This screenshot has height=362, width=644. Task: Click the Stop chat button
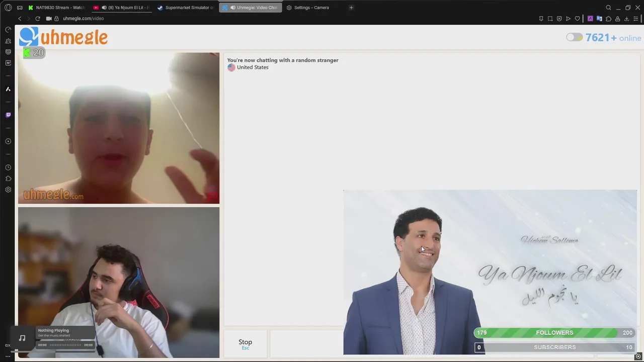[245, 343]
